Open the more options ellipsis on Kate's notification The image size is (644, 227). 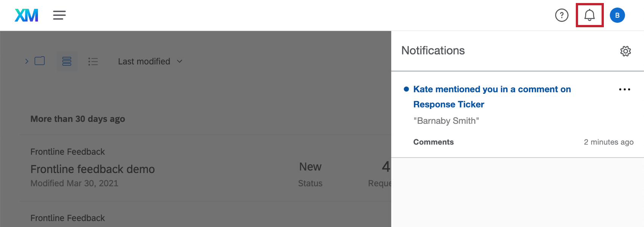pos(625,89)
